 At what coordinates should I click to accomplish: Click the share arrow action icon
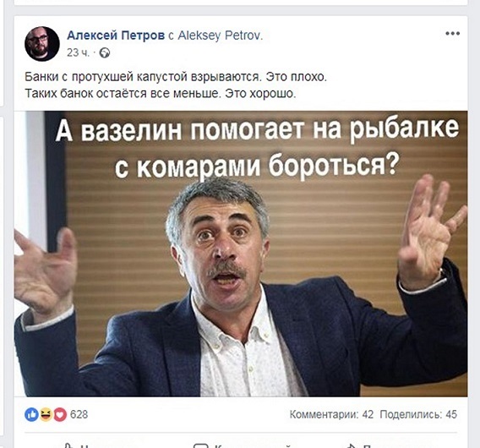[x=351, y=445]
